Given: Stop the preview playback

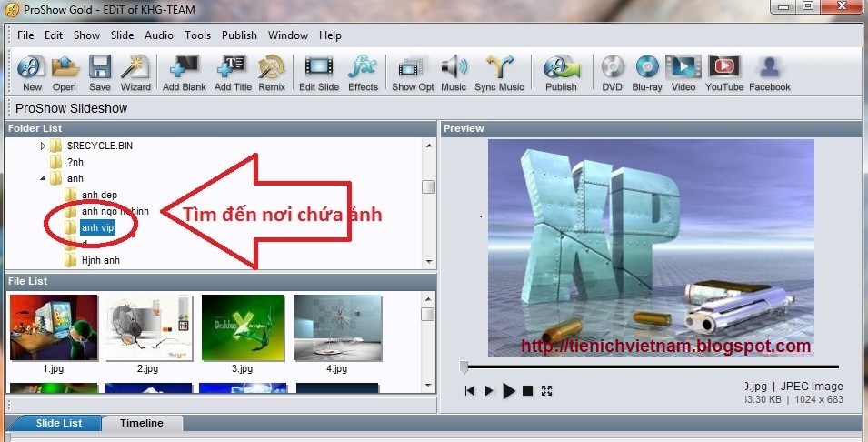Looking at the screenshot, I should click(527, 391).
